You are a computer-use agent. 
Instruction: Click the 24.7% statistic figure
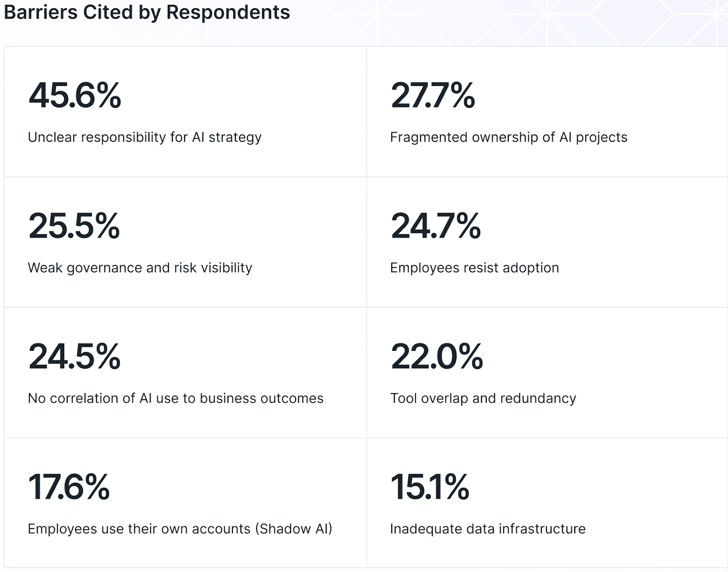pos(435,226)
